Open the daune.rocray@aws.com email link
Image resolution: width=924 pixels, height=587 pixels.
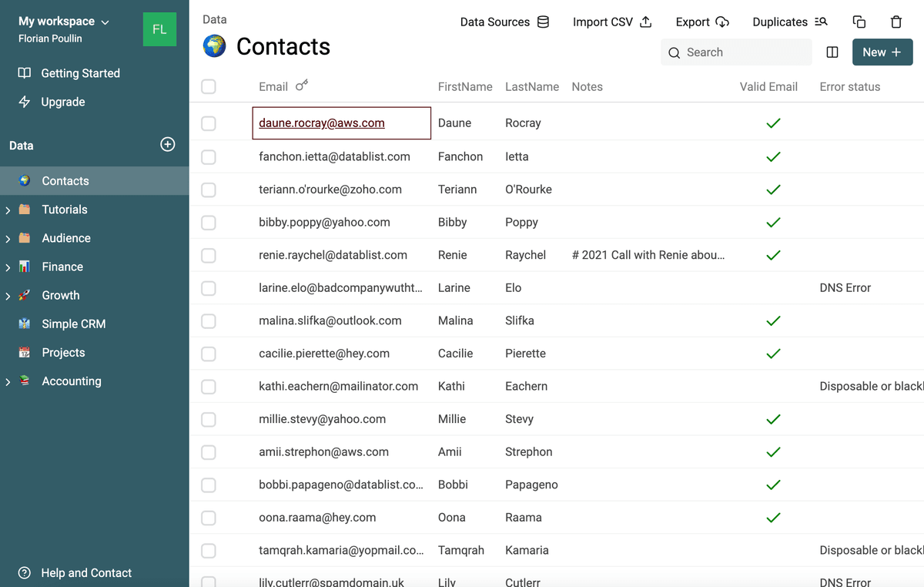pyautogui.click(x=322, y=123)
